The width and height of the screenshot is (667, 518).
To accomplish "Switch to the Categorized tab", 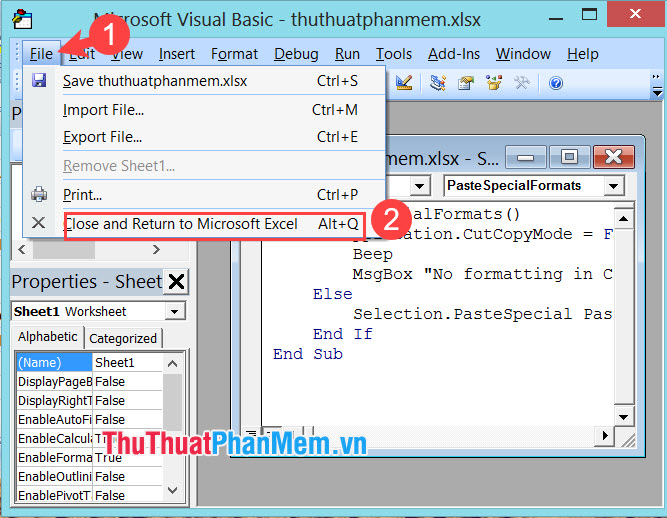I will tap(123, 339).
